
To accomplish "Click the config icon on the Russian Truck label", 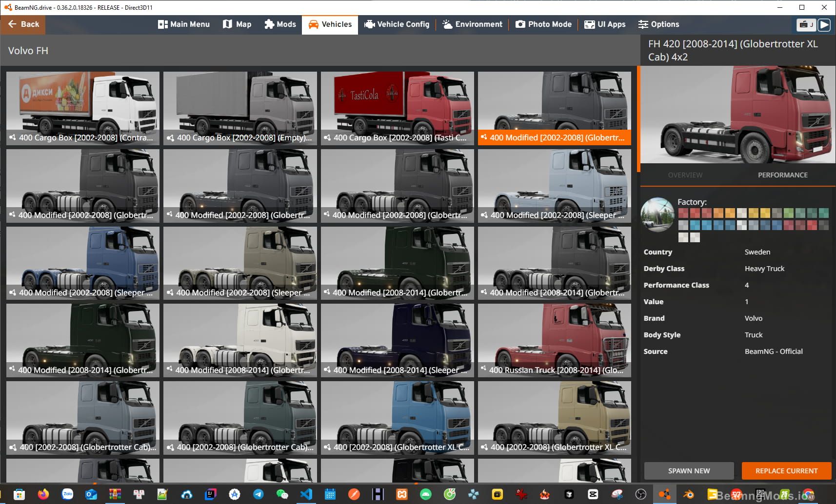I will [483, 369].
